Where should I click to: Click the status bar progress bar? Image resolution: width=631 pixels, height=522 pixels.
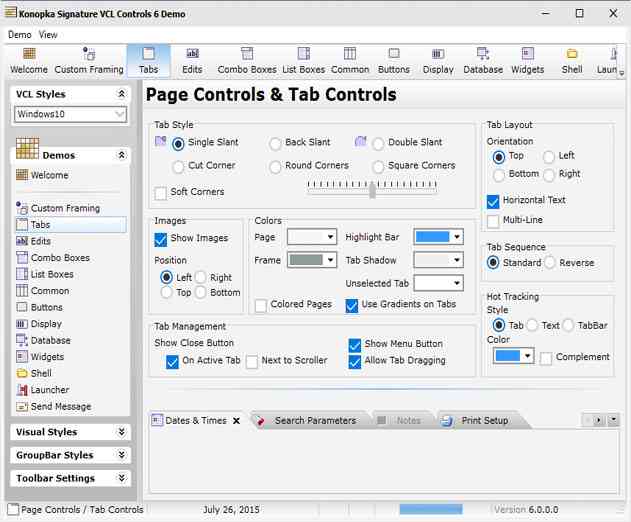pyautogui.click(x=431, y=510)
